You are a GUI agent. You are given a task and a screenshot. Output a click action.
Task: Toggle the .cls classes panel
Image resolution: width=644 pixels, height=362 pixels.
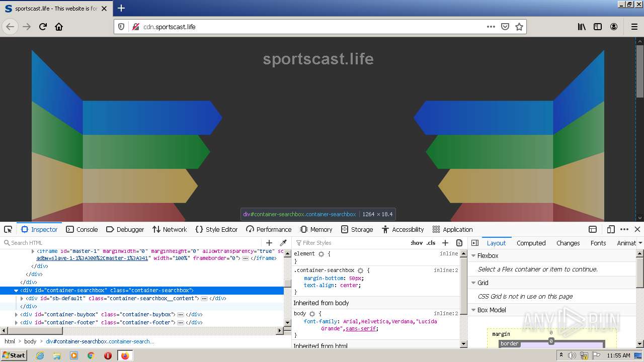tap(431, 243)
